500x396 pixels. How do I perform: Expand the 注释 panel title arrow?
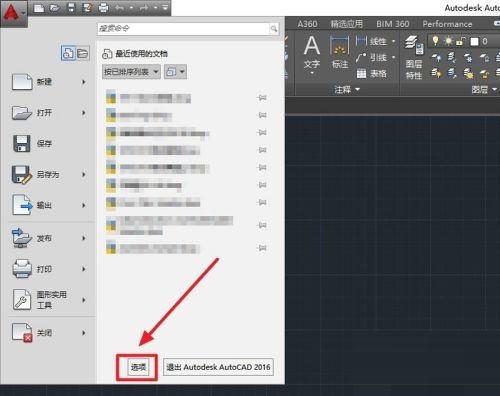pos(358,89)
